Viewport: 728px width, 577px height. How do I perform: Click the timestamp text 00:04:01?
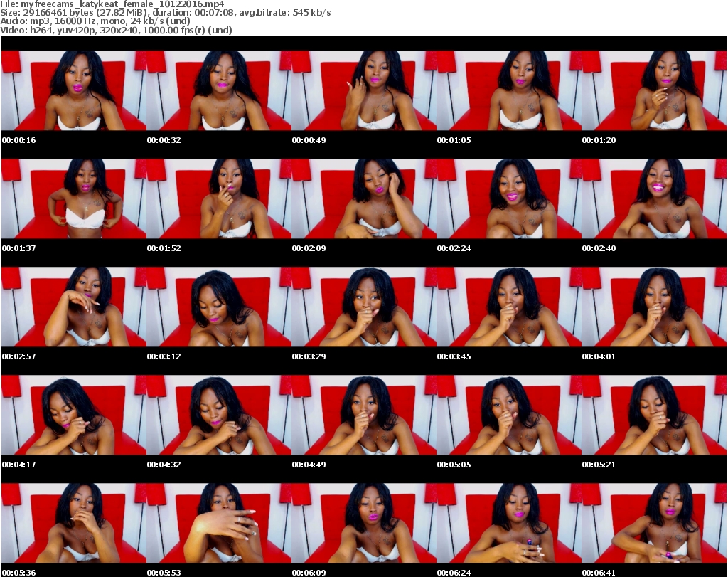point(599,356)
